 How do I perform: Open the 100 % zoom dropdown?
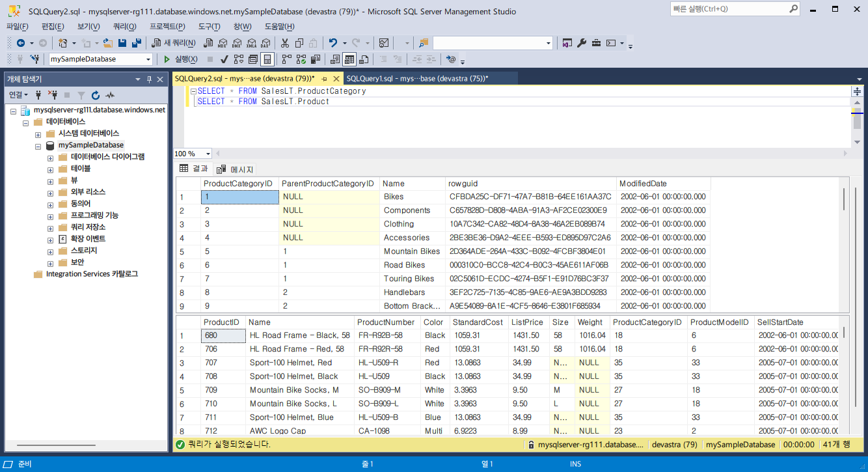(x=208, y=154)
